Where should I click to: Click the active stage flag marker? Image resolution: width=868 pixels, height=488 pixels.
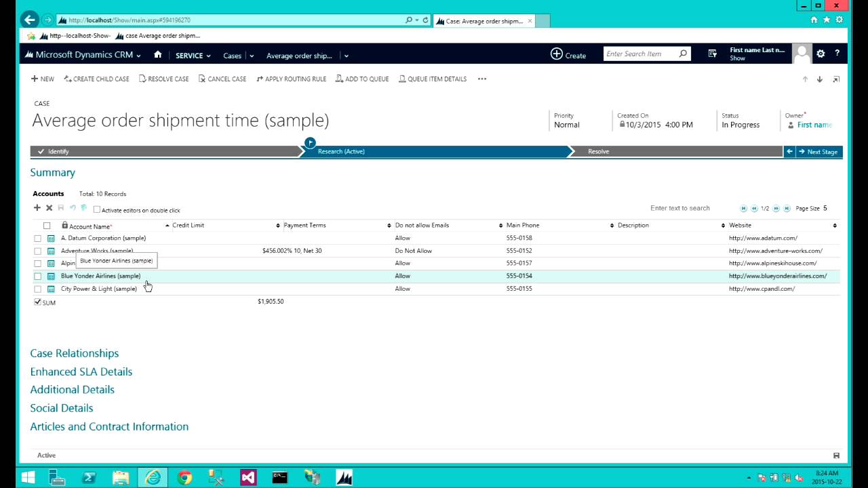point(310,142)
